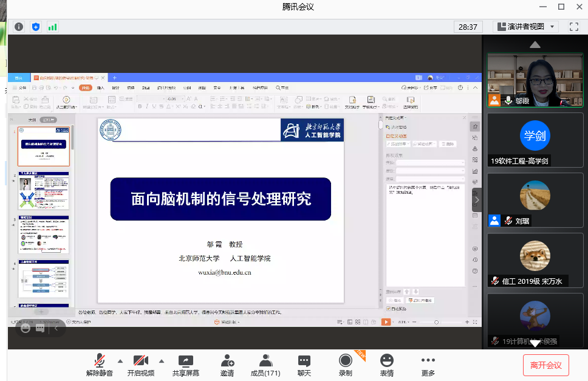The width and height of the screenshot is (588, 381).
Task: Turn on camera with 开启视频
Action: click(141, 365)
